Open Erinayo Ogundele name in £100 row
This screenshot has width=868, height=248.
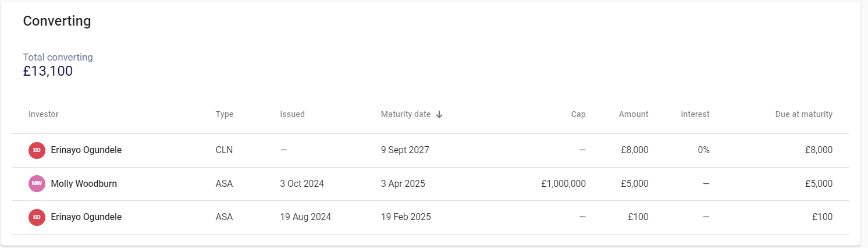coord(86,217)
